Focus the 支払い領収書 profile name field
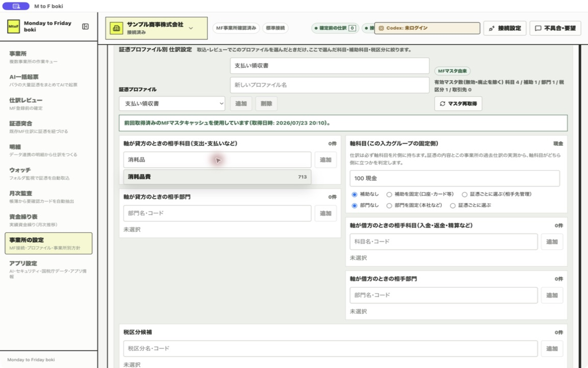The width and height of the screenshot is (588, 368). (x=330, y=66)
